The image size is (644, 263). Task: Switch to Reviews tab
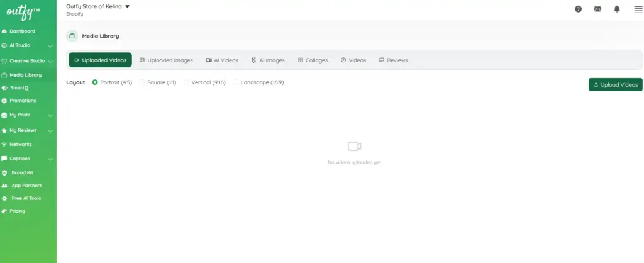tap(393, 60)
